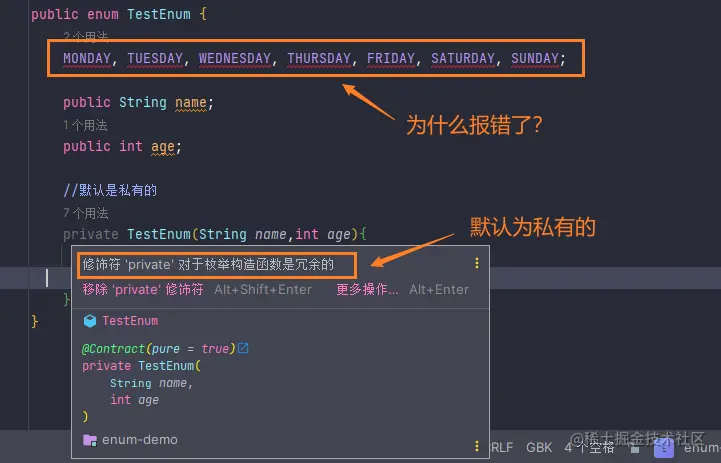Click 'String name,' parameter in the popup signature
Viewport: 721px width, 463px height.
point(151,383)
